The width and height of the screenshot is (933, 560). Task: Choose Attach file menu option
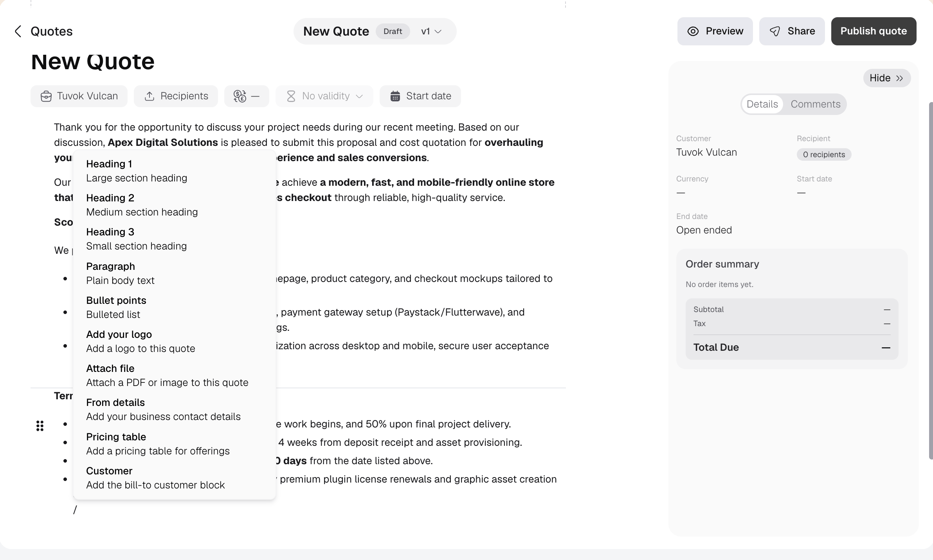coord(175,375)
